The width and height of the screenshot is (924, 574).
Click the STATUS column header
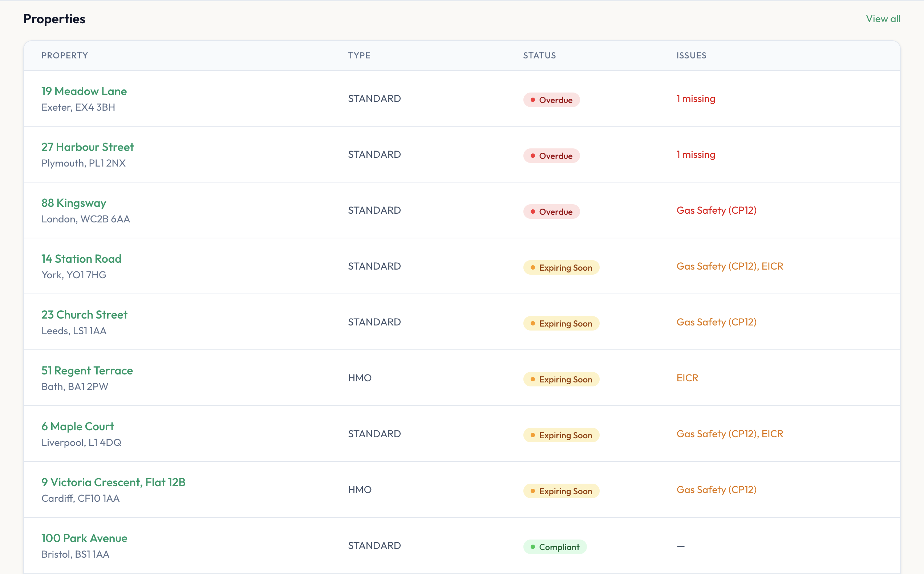pos(539,56)
